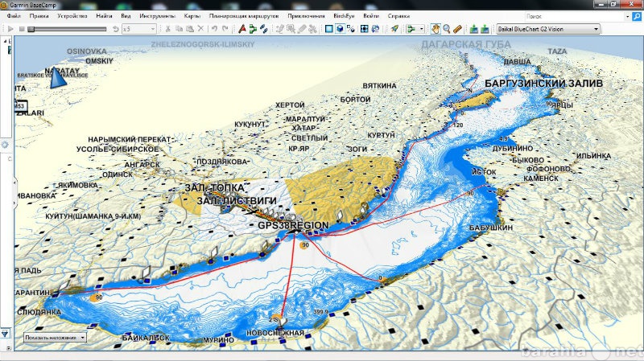Viewport: 644px width, 361px height.
Task: Click the fit map to screen icon
Action: 365,29
